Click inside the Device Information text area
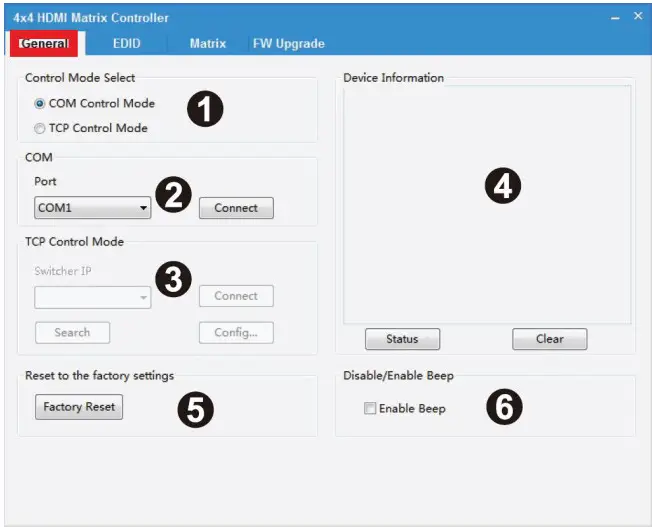Image resolution: width=652 pixels, height=527 pixels. click(x=487, y=205)
